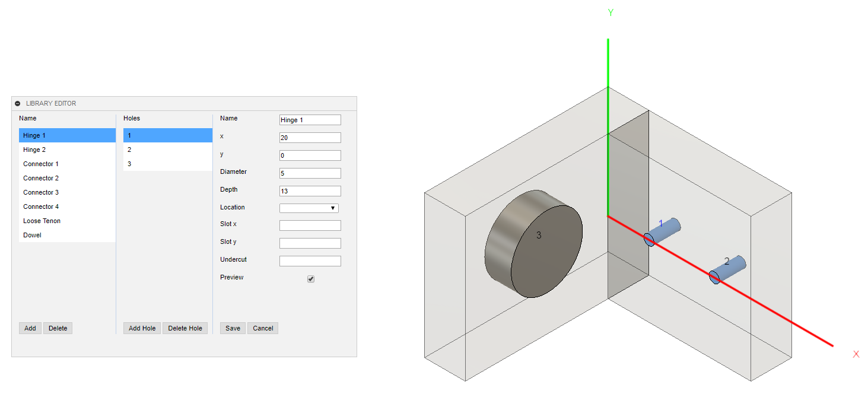This screenshot has height=394, width=868.
Task: Select hole 3 in the Holes list
Action: pos(129,164)
